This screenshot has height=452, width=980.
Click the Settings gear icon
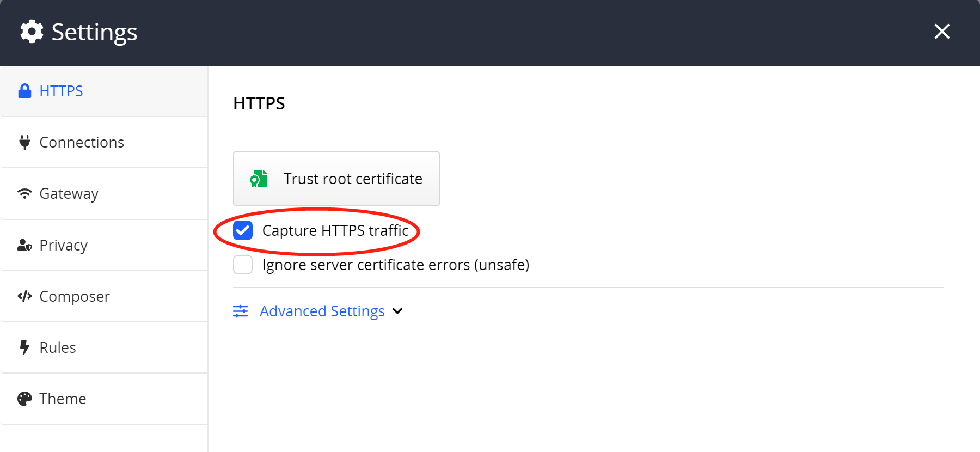[x=32, y=32]
